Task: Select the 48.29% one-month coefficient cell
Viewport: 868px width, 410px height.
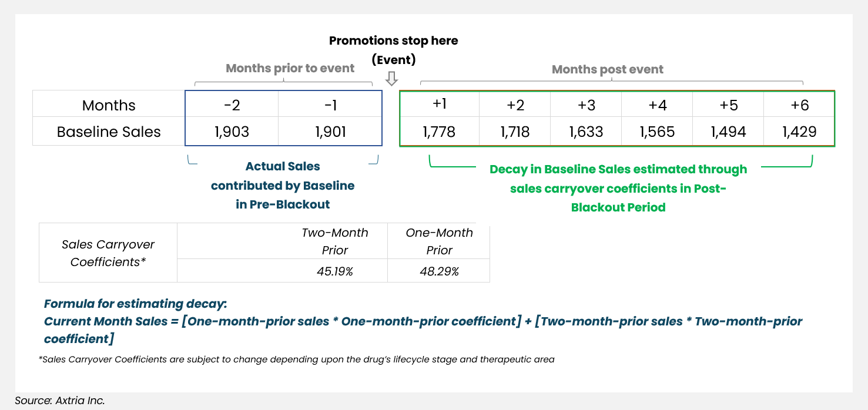Action: 439,271
